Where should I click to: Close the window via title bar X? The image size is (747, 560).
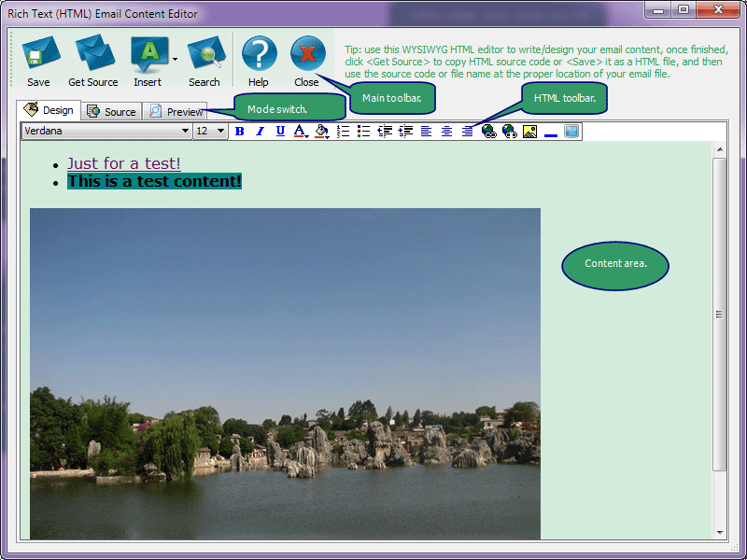click(x=718, y=9)
